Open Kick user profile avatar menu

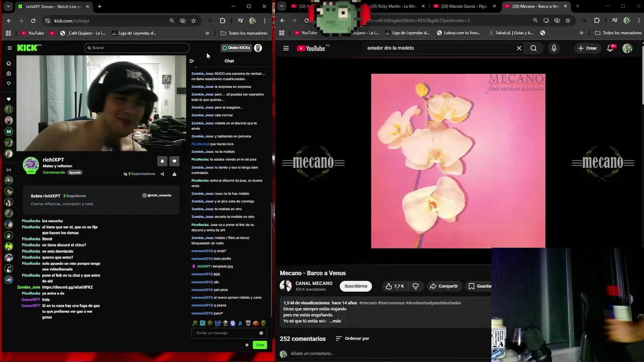click(x=258, y=48)
